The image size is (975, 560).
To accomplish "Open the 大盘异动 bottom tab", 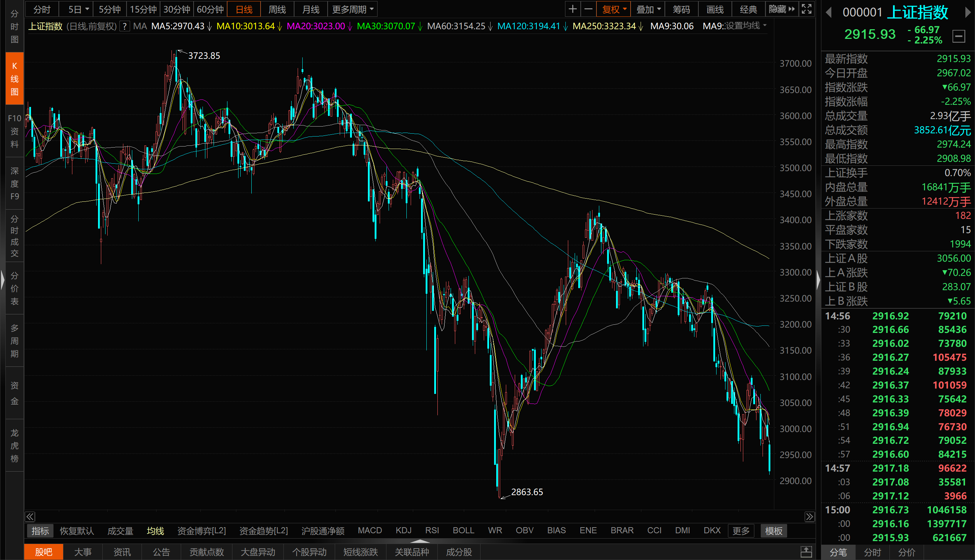I will (x=258, y=552).
